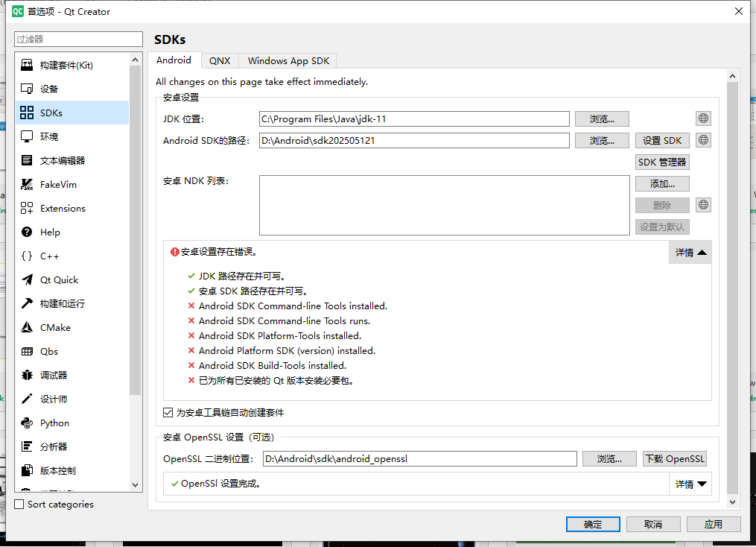Confirm with the 确定 button
This screenshot has height=547, width=756.
pyautogui.click(x=593, y=525)
